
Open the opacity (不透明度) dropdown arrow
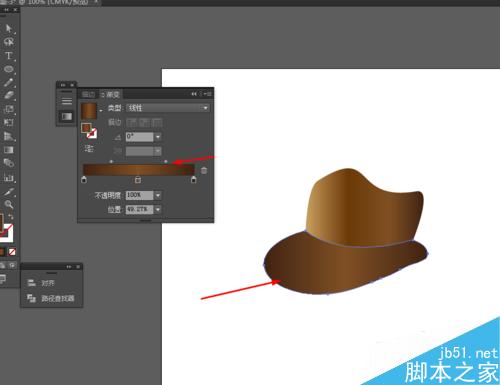coord(158,195)
